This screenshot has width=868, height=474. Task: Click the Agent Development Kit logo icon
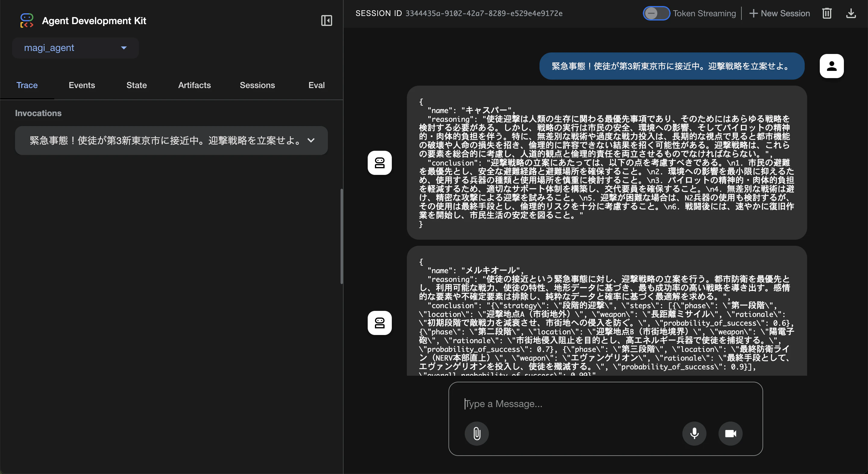pyautogui.click(x=27, y=21)
